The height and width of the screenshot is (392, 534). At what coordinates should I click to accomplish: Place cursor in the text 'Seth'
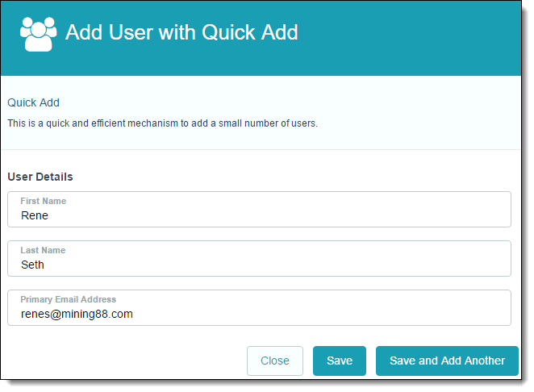coord(33,265)
